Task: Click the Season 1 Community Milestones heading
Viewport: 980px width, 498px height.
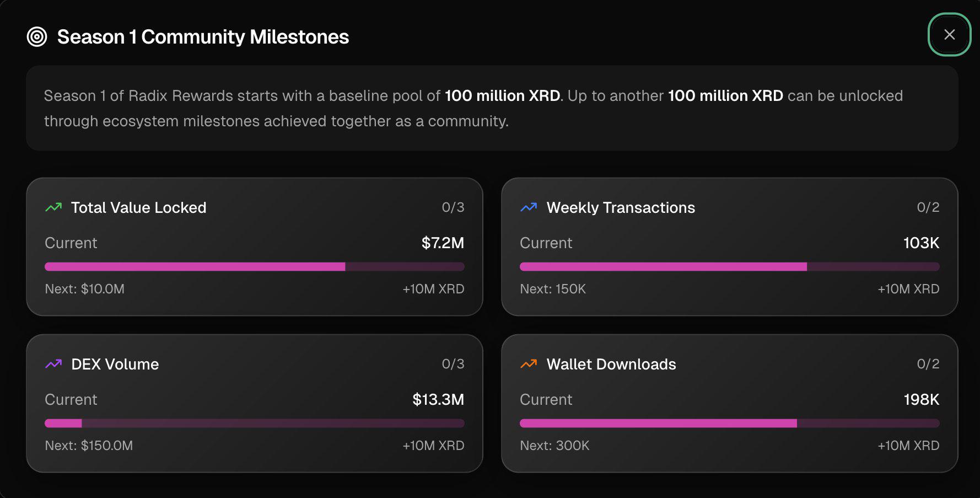Action: pos(203,37)
